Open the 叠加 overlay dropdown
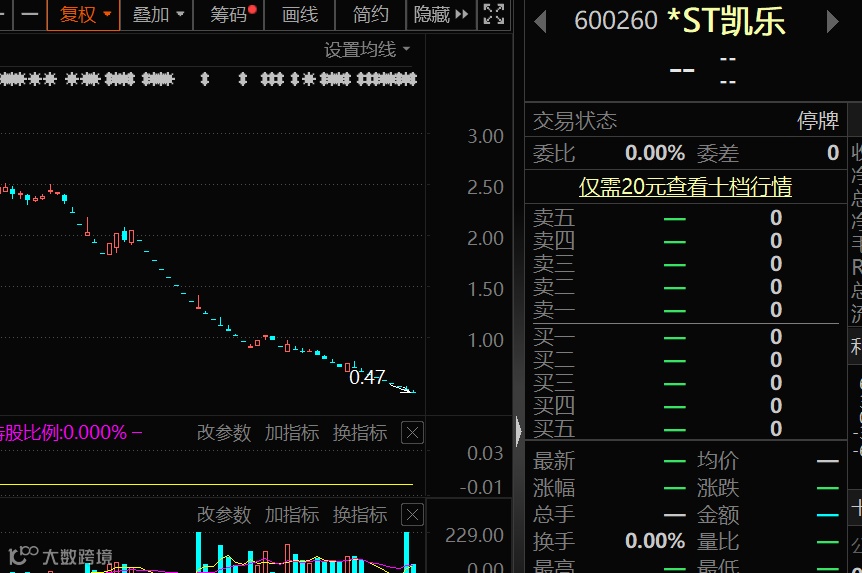This screenshot has height=573, width=862. [158, 15]
